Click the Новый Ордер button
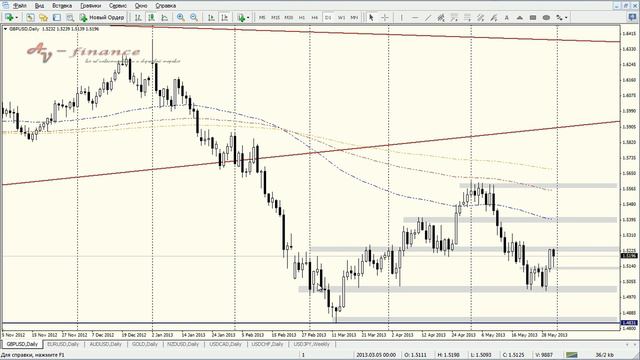Viewport: 640px width, 360px height. [x=102, y=18]
